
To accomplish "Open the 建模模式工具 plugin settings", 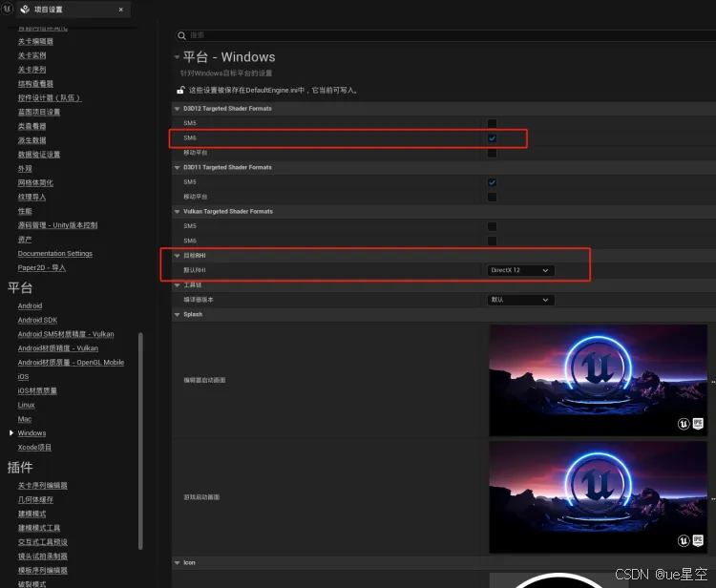I will pos(39,528).
